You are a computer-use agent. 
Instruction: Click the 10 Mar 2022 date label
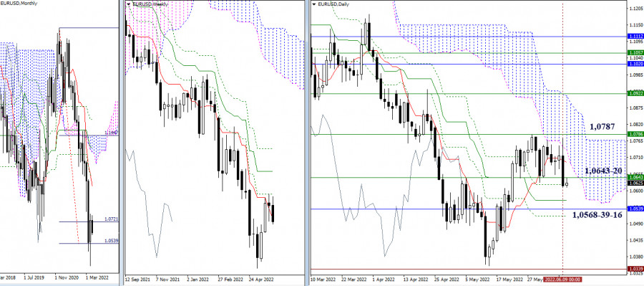coord(324,279)
